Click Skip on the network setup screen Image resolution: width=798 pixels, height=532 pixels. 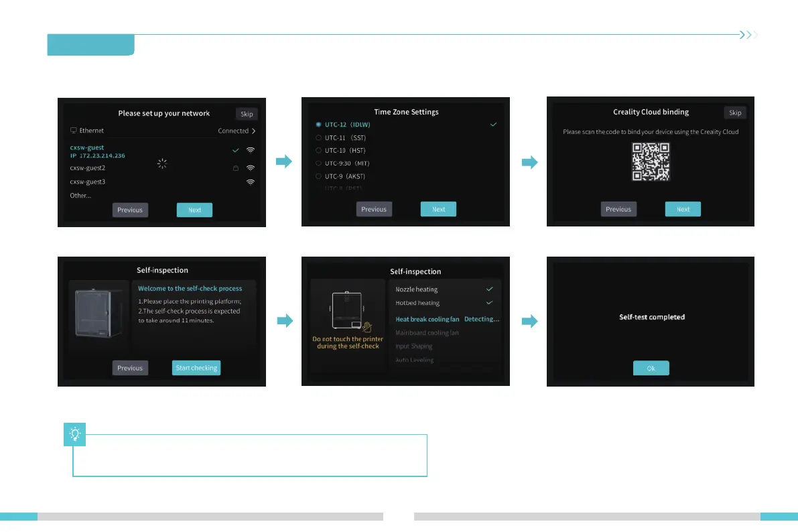[x=247, y=114]
